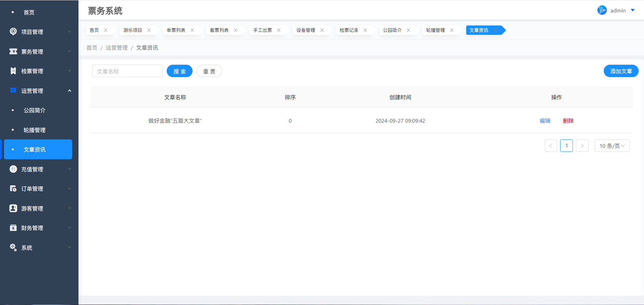The height and width of the screenshot is (305, 644).
Task: Click the 排序 column header
Action: click(290, 97)
